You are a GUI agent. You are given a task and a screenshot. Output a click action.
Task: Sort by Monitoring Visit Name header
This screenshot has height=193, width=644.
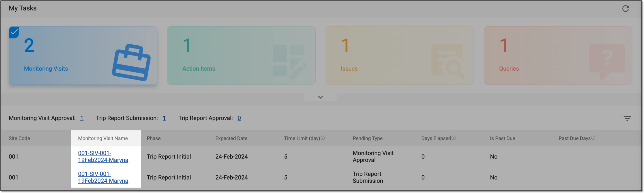click(103, 138)
